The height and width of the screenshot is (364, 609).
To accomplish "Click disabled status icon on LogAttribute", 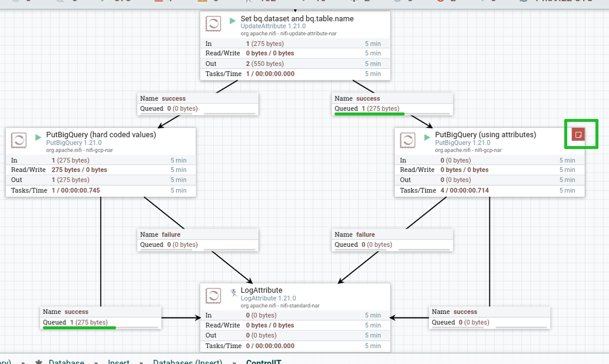I will coord(233,293).
